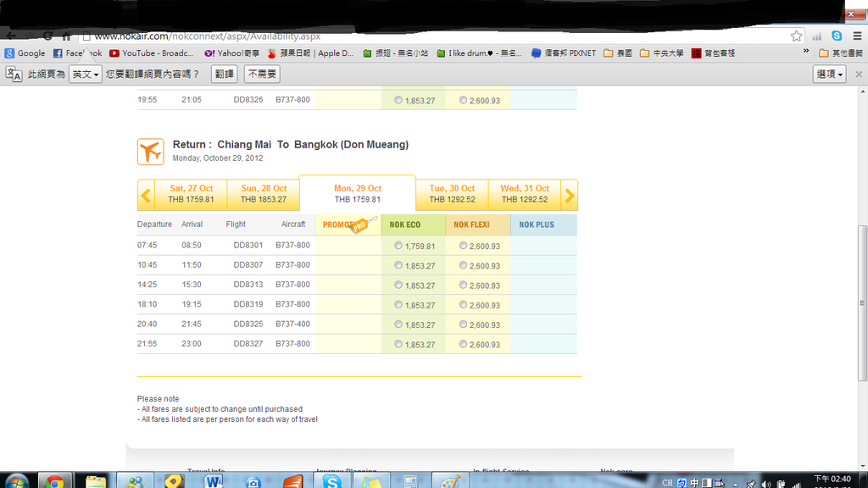This screenshot has width=868, height=488.
Task: Pick Nok Flexi fare for flight DD8325
Action: [x=463, y=324]
